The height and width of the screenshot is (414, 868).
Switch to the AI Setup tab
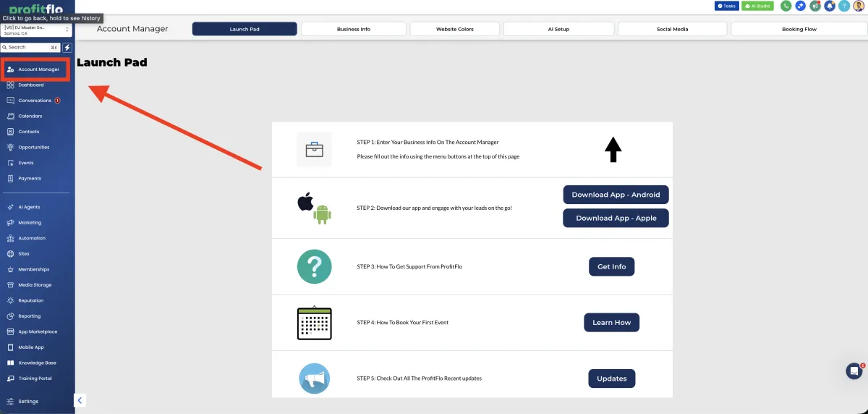coord(559,29)
